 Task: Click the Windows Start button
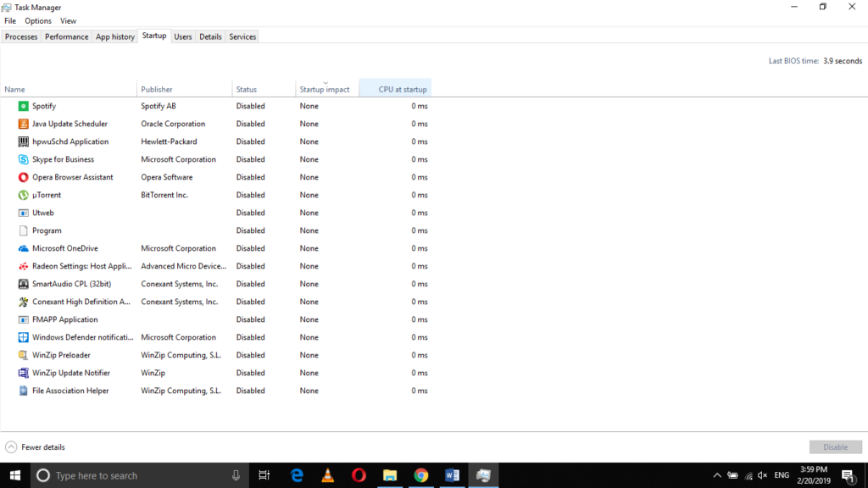point(15,475)
